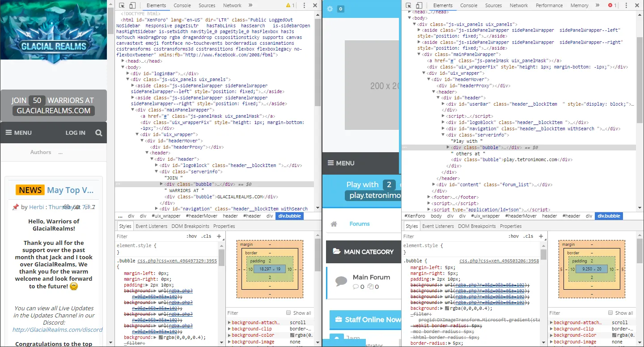
Task: Toggle :hov element state in right Styles pane
Action: click(x=513, y=236)
